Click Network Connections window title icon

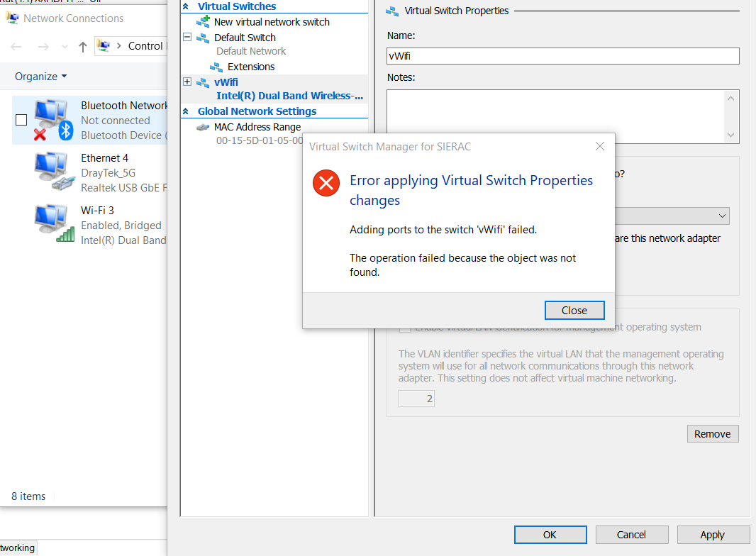12,18
